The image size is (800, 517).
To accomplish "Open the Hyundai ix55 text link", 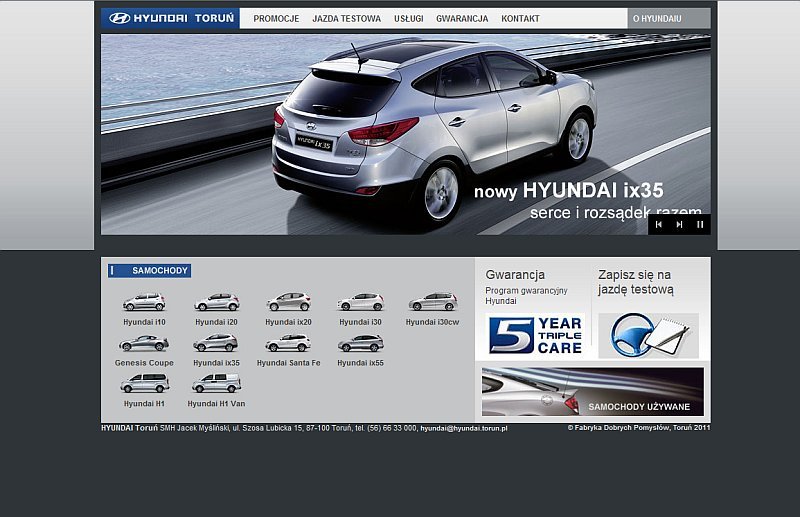I will (x=360, y=363).
